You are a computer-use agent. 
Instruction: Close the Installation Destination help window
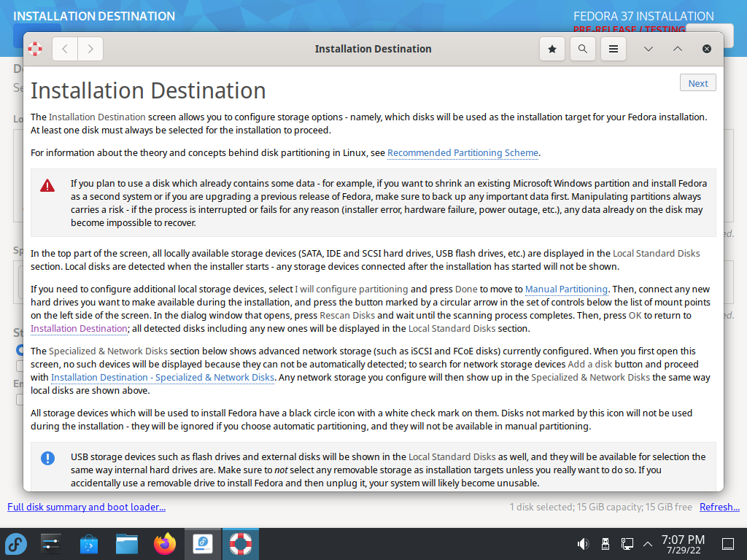point(707,49)
